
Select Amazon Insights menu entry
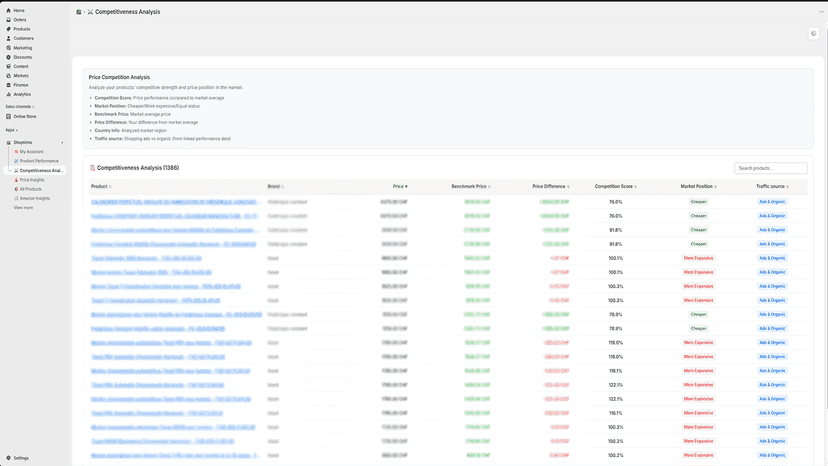pos(34,199)
